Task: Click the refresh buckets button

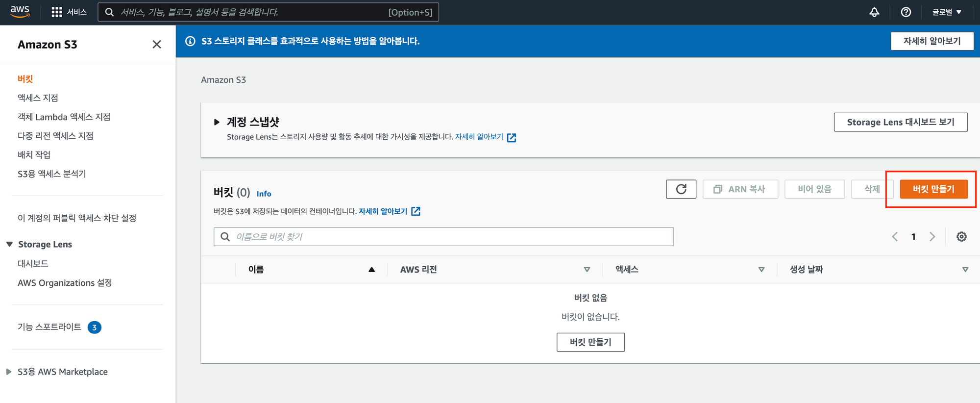Action: tap(681, 189)
